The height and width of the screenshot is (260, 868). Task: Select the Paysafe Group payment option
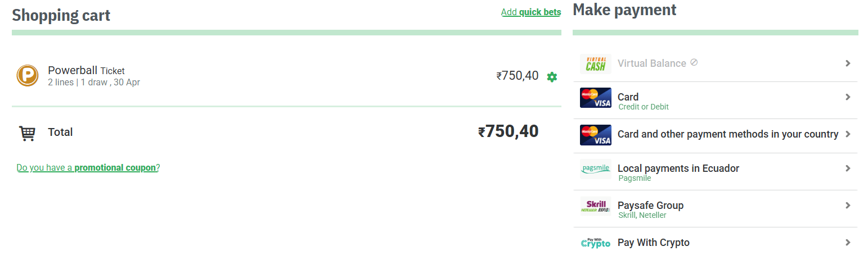click(x=650, y=206)
